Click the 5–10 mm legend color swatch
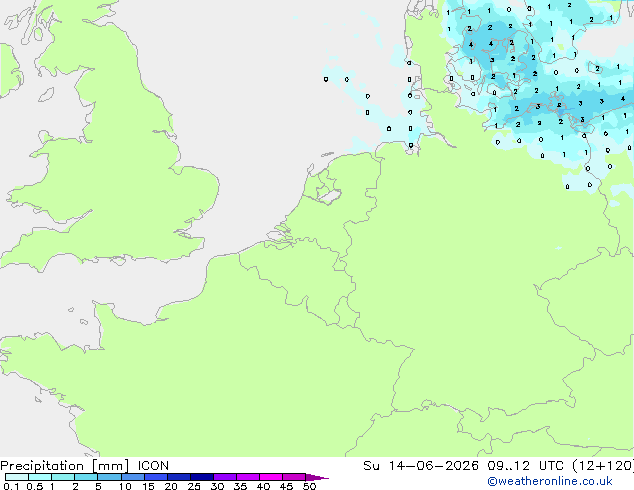The height and width of the screenshot is (490, 634). pyautogui.click(x=110, y=477)
